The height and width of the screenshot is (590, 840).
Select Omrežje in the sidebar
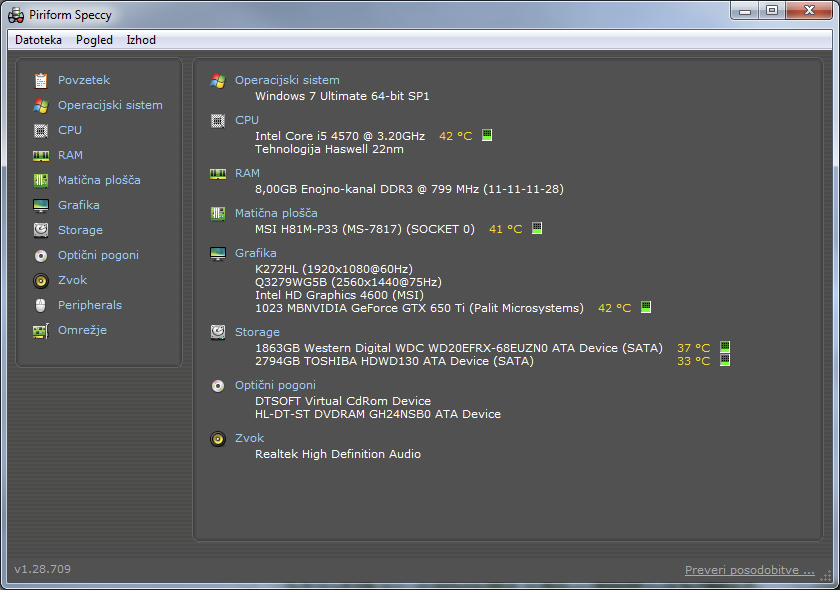click(x=82, y=330)
